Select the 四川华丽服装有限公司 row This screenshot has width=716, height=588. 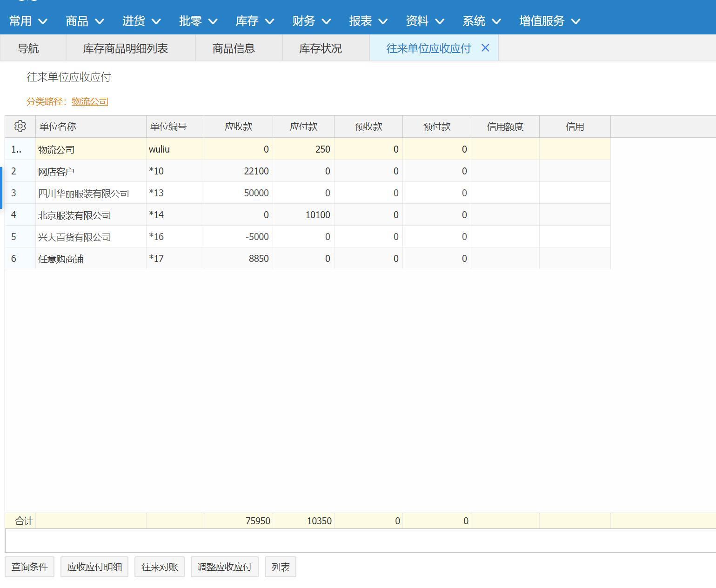pyautogui.click(x=83, y=193)
